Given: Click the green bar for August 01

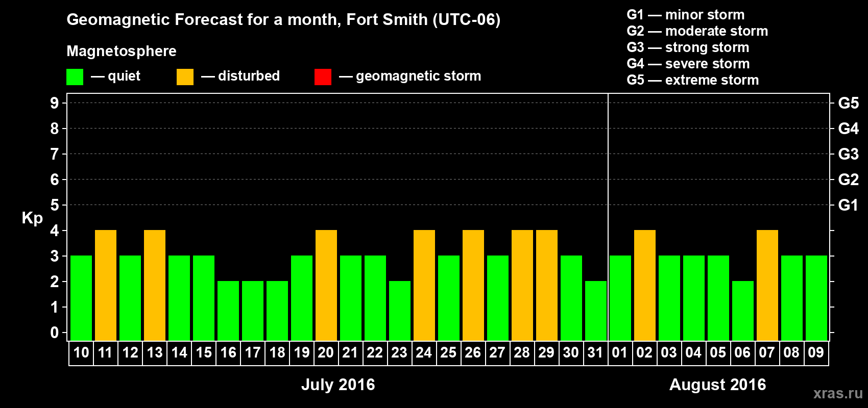Looking at the screenshot, I should click(x=620, y=298).
